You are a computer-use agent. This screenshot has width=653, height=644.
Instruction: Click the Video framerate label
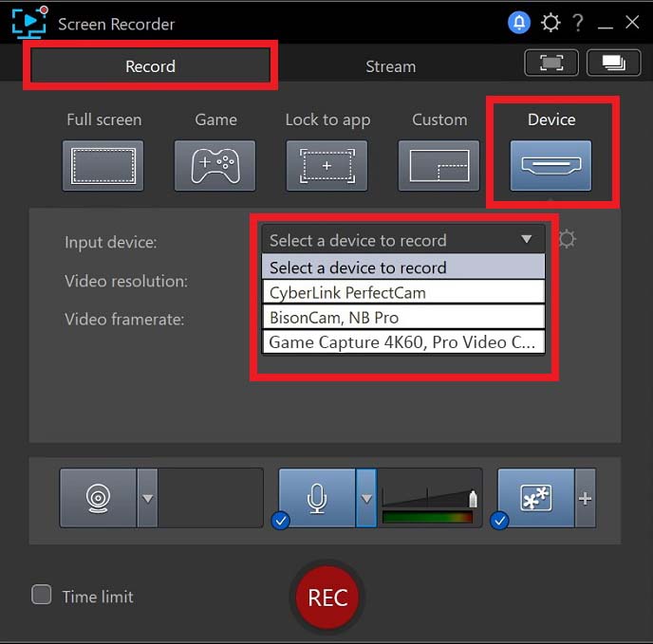pos(124,320)
